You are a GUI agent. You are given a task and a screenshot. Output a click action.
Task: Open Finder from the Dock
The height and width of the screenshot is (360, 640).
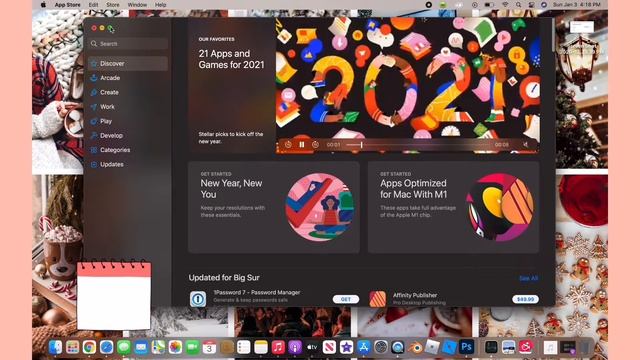pyautogui.click(x=56, y=347)
